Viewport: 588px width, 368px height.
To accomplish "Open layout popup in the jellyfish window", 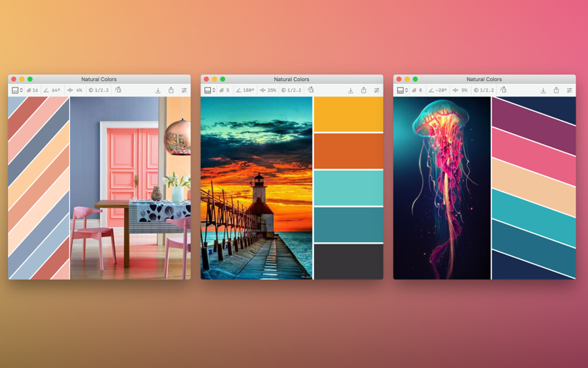I will pyautogui.click(x=402, y=90).
